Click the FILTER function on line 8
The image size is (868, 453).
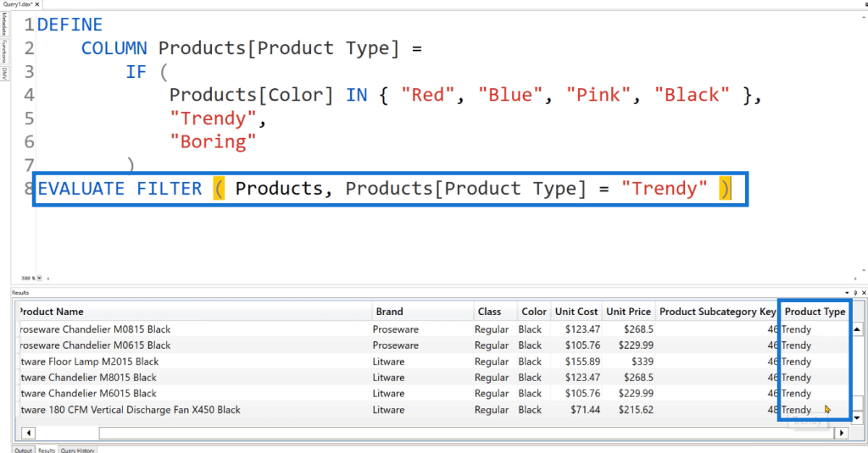(x=170, y=189)
